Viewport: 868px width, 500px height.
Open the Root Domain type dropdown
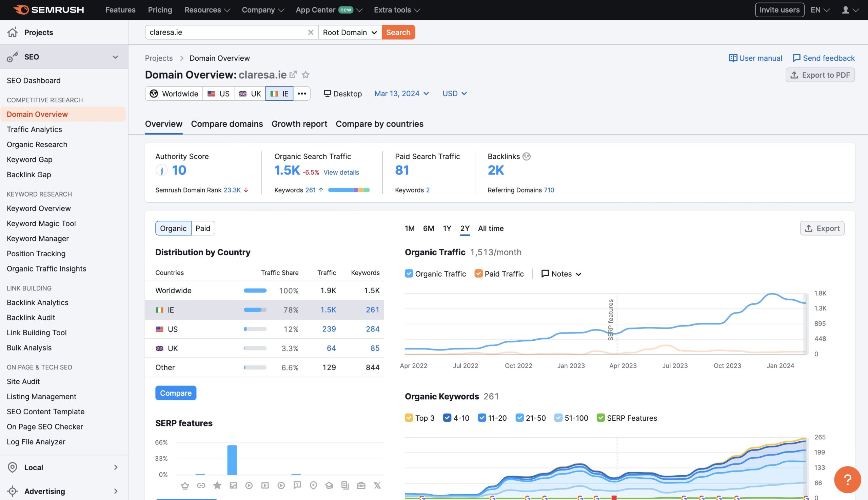[350, 32]
